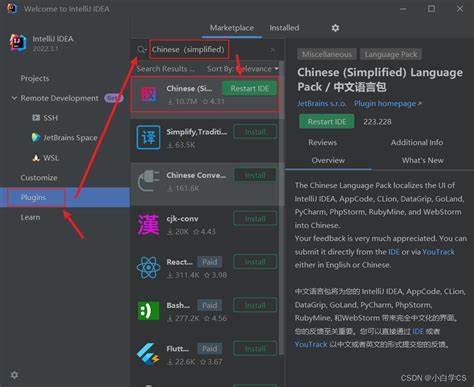
Task: Click the Chinese Converter plug icon
Action: [149, 181]
